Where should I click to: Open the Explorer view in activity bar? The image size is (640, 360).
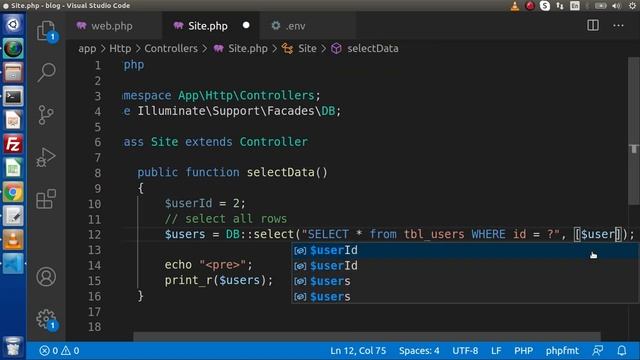46,31
